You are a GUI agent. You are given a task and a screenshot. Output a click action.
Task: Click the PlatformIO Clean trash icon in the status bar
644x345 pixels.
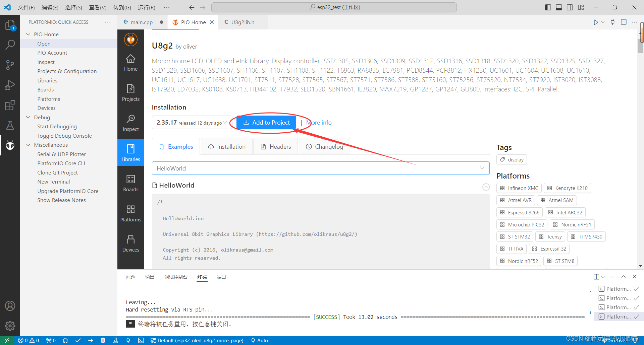pyautogui.click(x=103, y=340)
